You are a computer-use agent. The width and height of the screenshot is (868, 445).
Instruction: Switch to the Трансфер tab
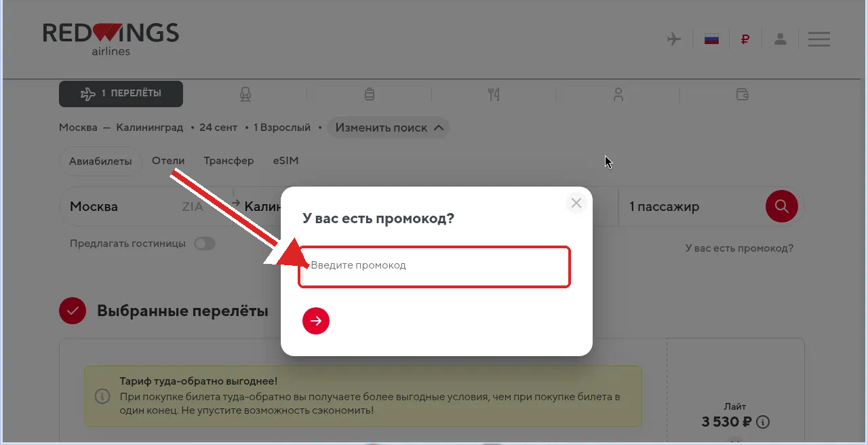point(229,161)
